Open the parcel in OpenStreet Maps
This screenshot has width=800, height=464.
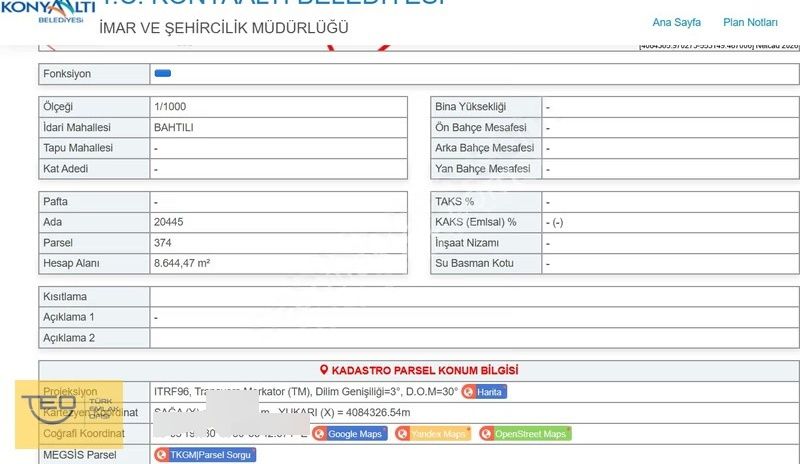(x=525, y=434)
